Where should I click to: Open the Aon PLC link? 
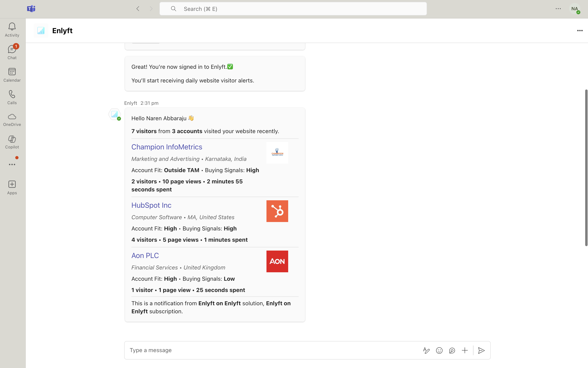tap(145, 256)
